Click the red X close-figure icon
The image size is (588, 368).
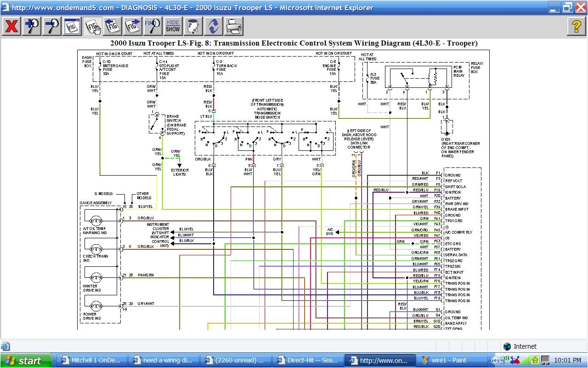pos(11,26)
